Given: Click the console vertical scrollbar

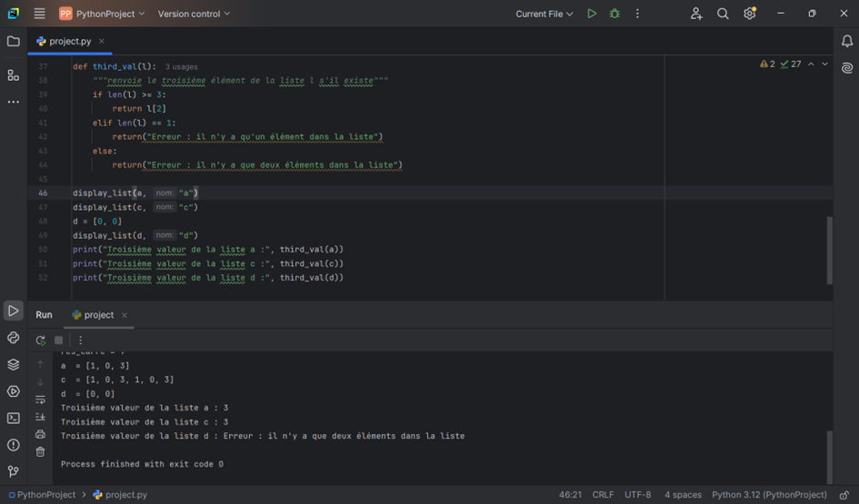Looking at the screenshot, I should [x=829, y=457].
